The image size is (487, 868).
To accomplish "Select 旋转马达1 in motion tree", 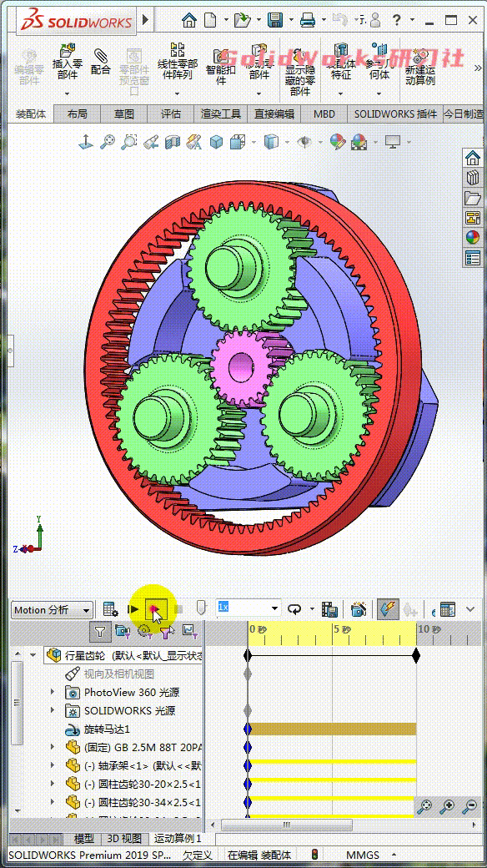I will (x=107, y=729).
